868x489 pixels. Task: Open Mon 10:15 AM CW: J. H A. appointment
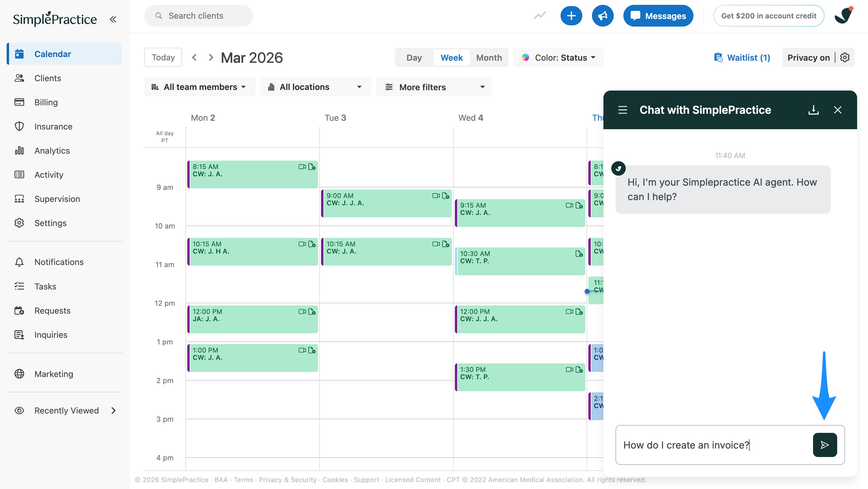tap(252, 251)
